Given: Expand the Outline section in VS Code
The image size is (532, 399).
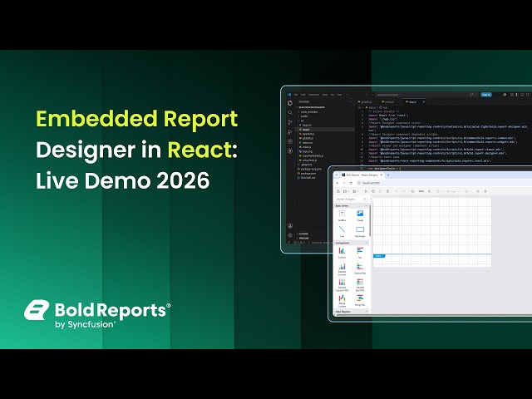Looking at the screenshot, I should (x=303, y=234).
